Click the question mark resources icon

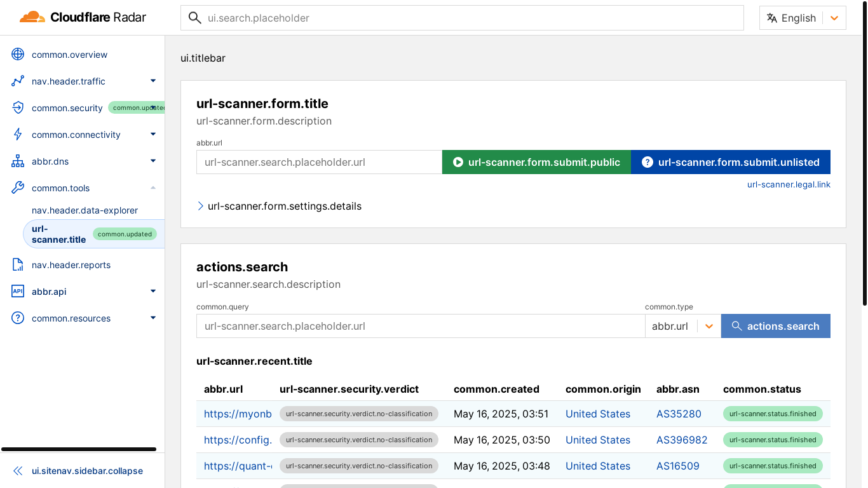[18, 318]
